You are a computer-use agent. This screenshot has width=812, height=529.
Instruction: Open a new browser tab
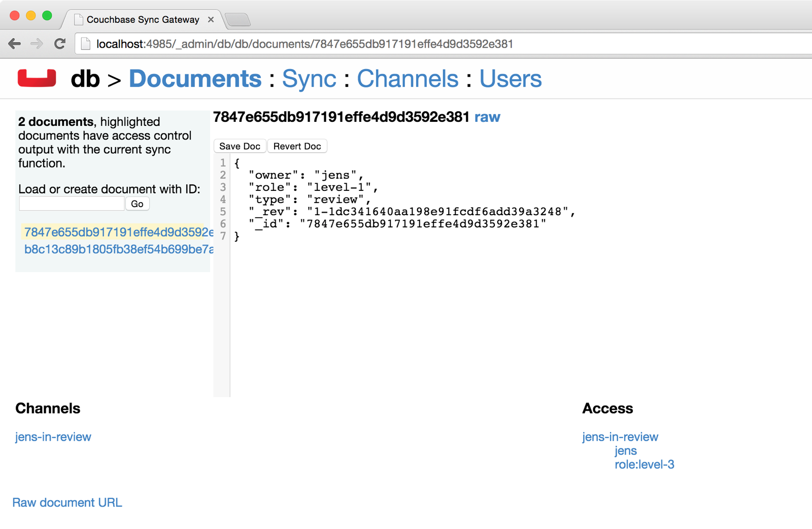238,20
